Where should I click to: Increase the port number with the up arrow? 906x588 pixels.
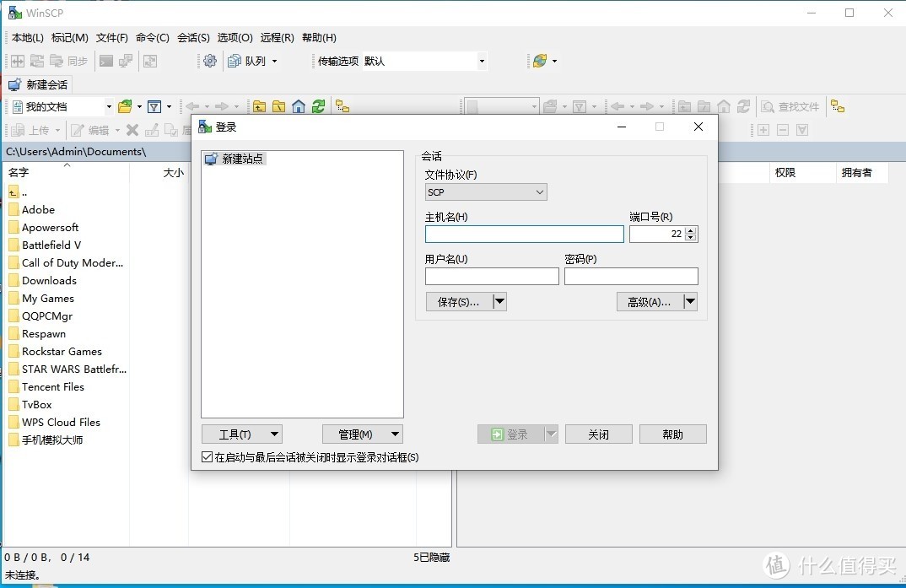point(691,230)
